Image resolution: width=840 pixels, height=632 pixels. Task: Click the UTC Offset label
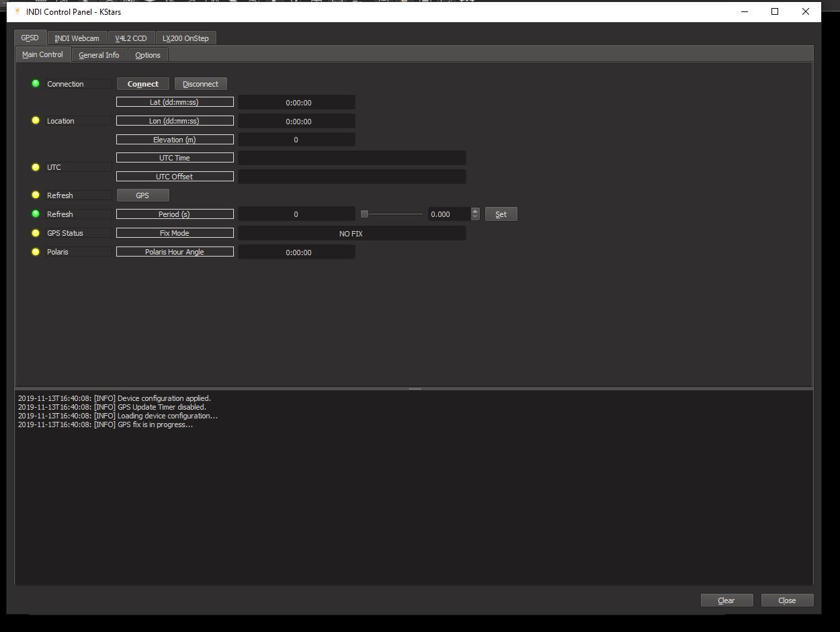point(175,177)
